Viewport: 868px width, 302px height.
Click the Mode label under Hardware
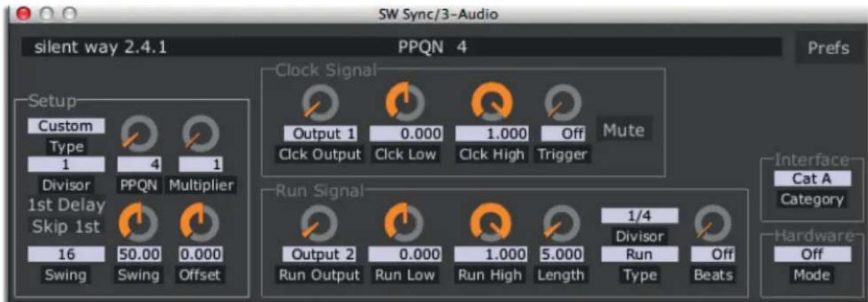point(812,276)
